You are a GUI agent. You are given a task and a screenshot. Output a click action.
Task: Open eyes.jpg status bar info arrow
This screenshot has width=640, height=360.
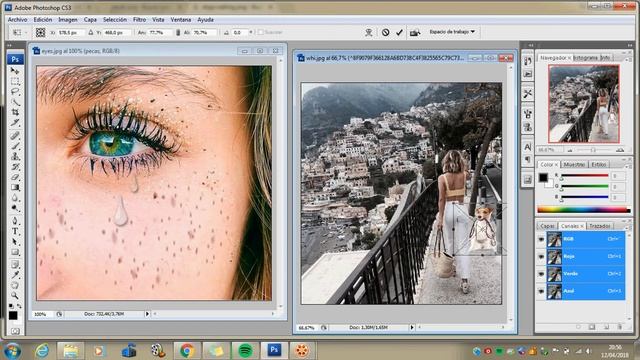tap(147, 314)
